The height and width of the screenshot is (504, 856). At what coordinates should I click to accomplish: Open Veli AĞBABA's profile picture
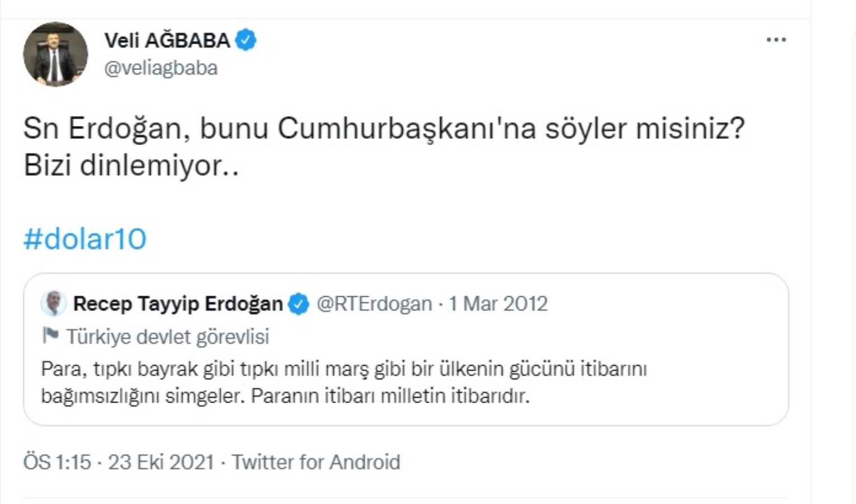(54, 54)
